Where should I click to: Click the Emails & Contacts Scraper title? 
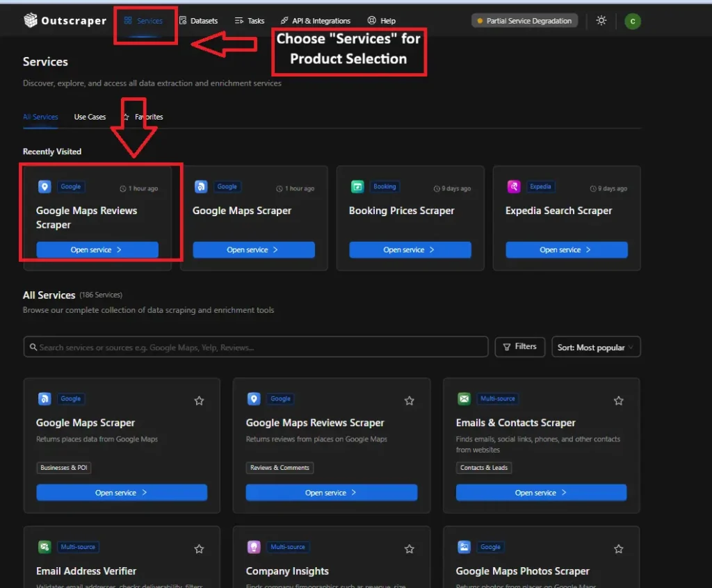pos(516,423)
